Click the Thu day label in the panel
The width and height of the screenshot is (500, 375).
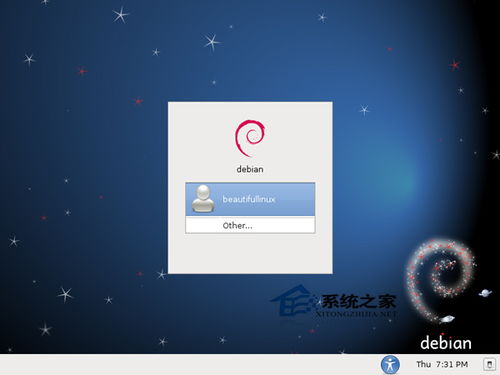pos(423,364)
